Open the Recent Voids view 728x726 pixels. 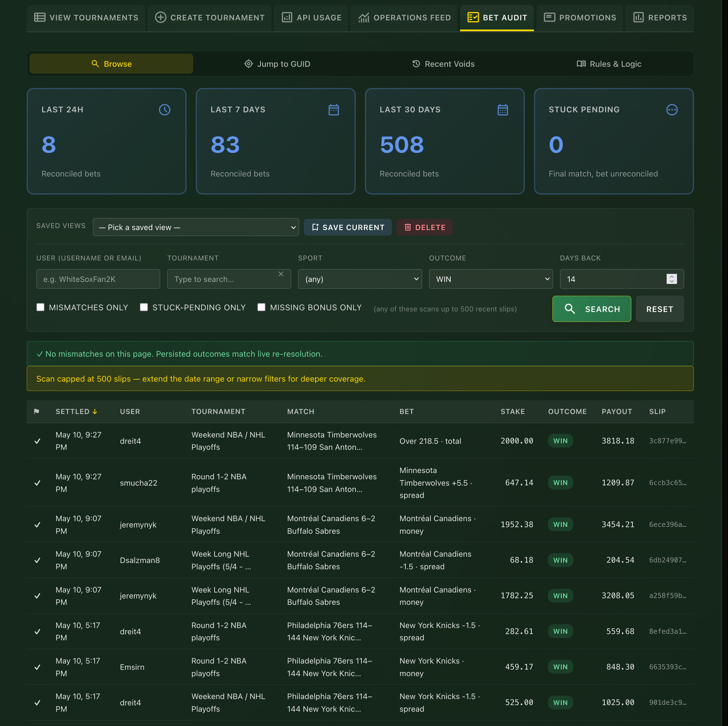pos(443,64)
